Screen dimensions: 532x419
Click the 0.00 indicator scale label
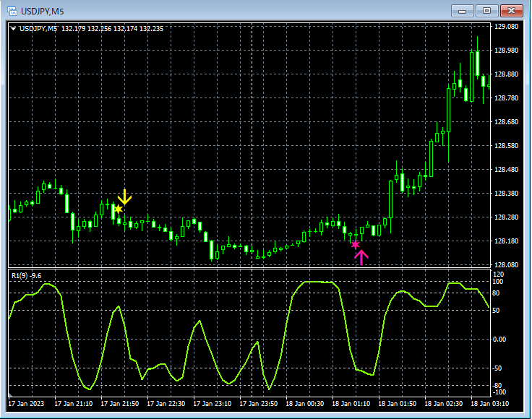click(499, 340)
